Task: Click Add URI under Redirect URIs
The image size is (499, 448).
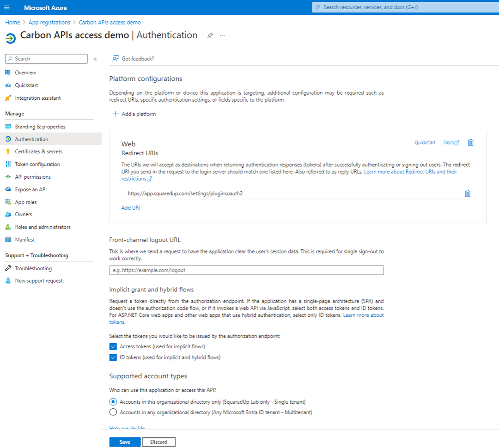Action: pos(131,207)
